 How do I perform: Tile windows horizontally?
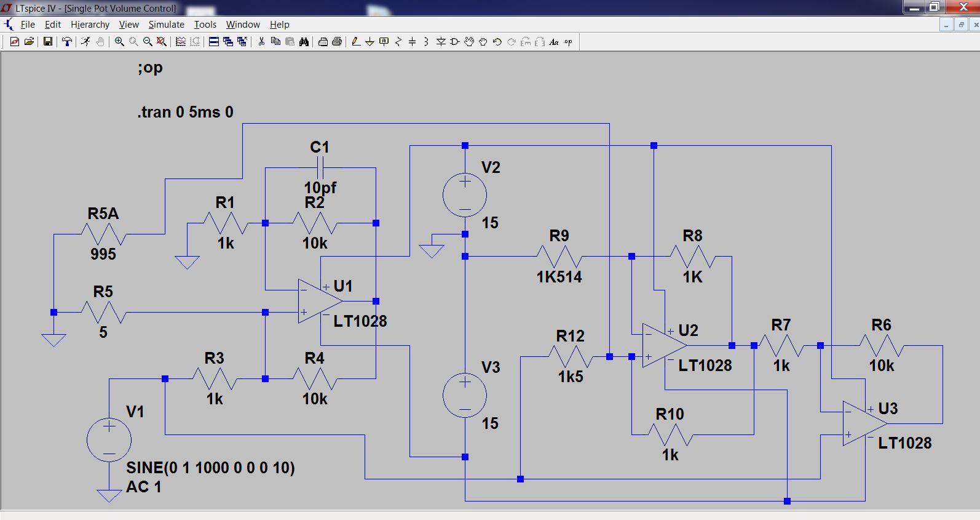click(x=213, y=42)
